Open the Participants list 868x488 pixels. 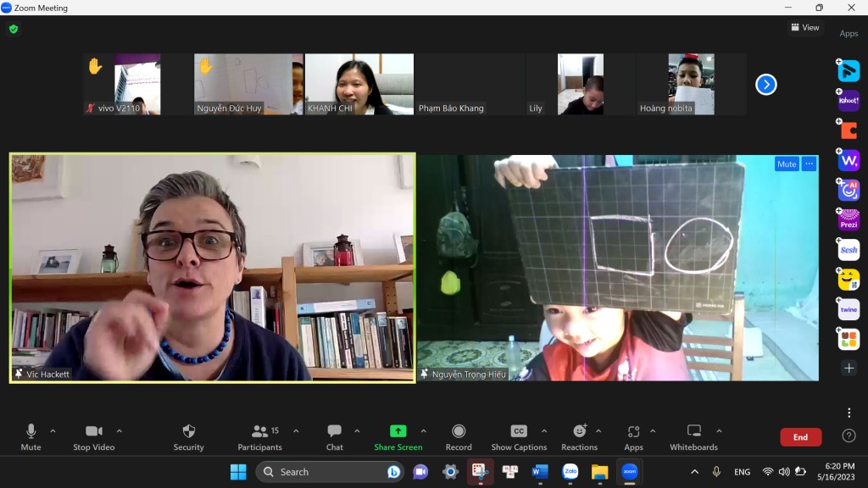[x=259, y=436]
